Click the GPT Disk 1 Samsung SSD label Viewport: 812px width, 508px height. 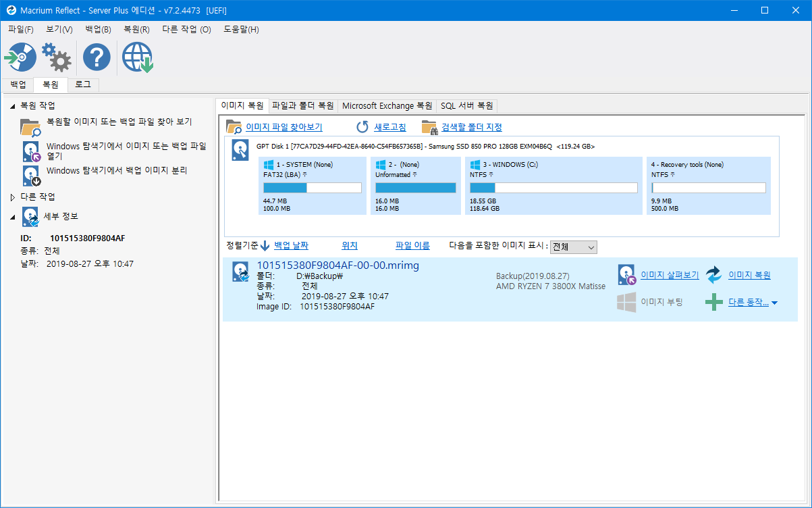pyautogui.click(x=425, y=147)
